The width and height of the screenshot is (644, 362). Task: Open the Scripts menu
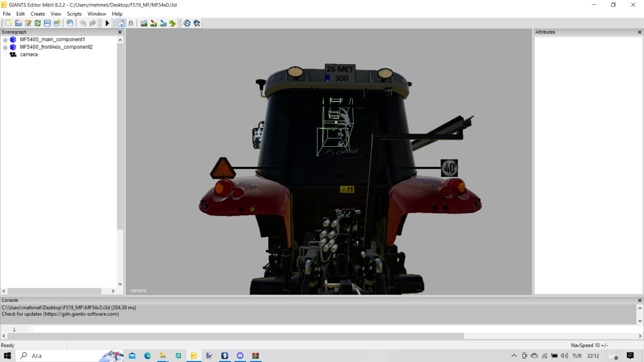74,14
